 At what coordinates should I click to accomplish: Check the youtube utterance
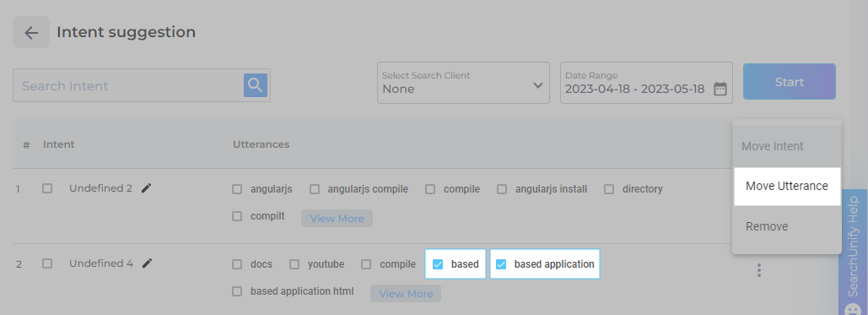point(294,264)
